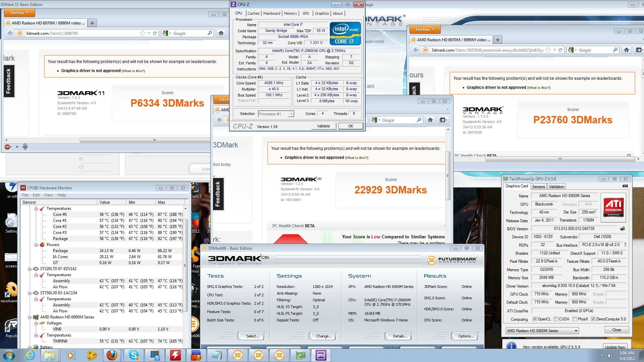Click the home icon in the Vantage Firefox window
The image size is (644, 362).
(626, 50)
